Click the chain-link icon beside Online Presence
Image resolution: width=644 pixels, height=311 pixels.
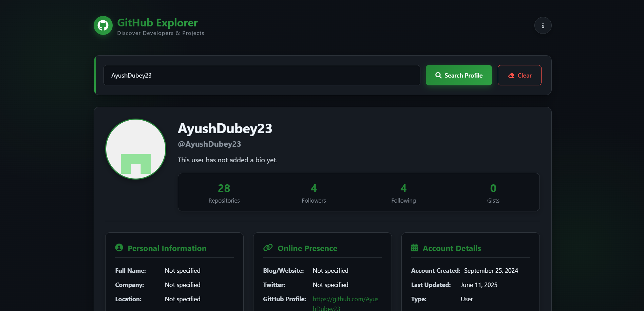click(268, 248)
